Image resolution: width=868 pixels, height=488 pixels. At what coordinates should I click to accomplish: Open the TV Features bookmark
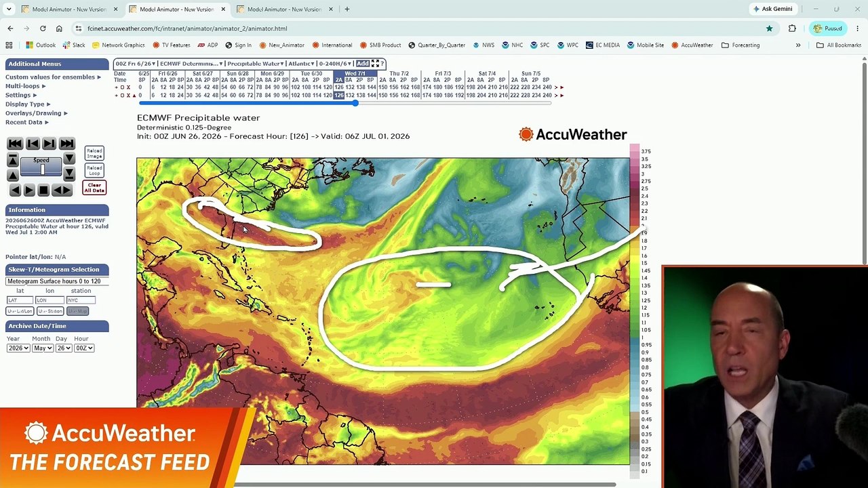pos(171,45)
